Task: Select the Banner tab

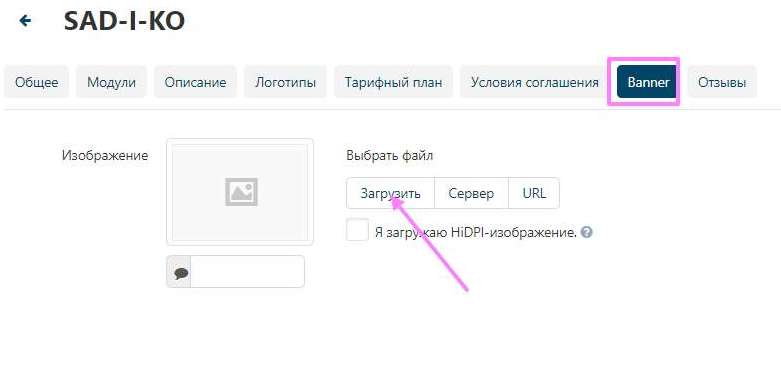Action: point(647,82)
